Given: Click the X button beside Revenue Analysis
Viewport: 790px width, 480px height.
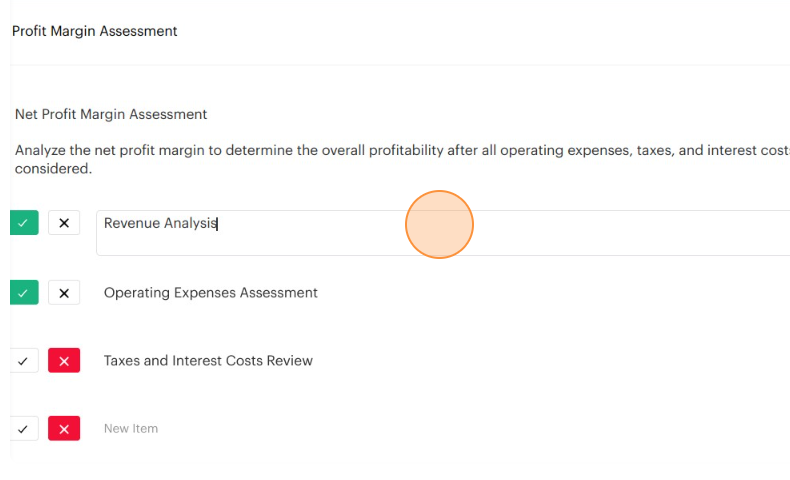Looking at the screenshot, I should pyautogui.click(x=64, y=223).
